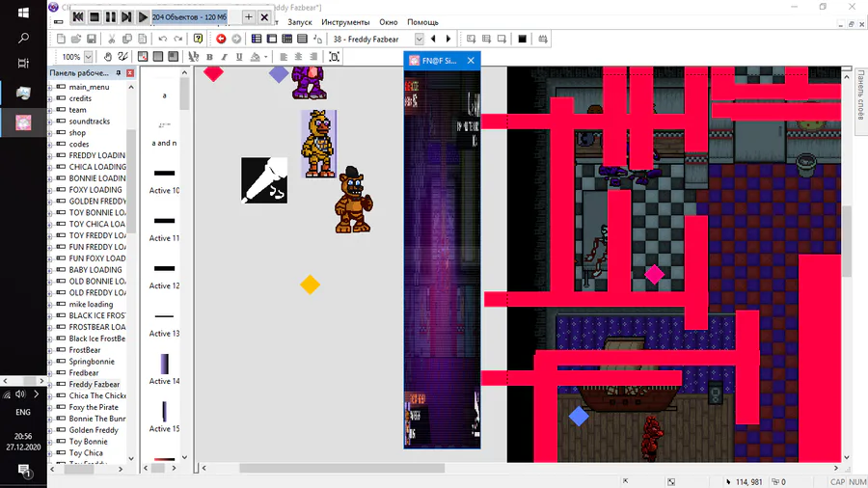Save the application with the floppy icon
This screenshot has height=488, width=868.
[92, 39]
